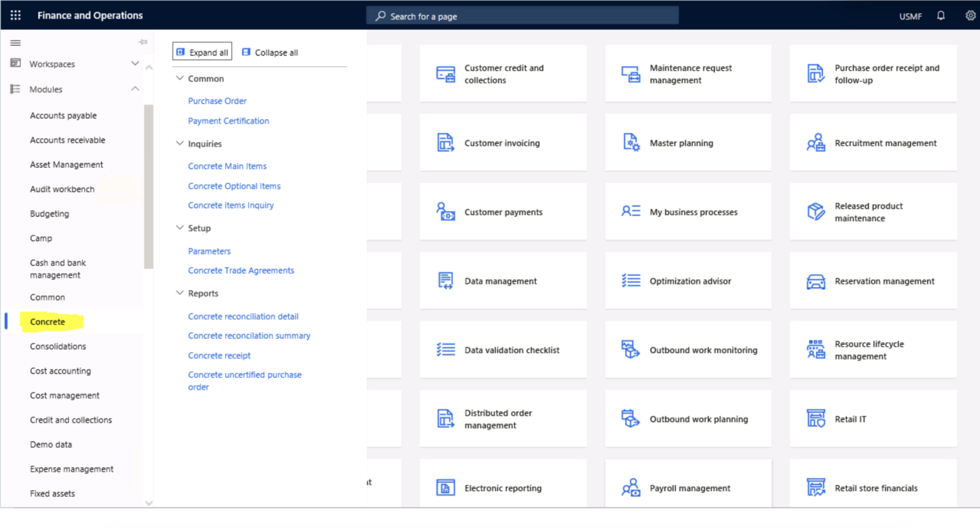The height and width of the screenshot is (528, 980).
Task: Expand the Workspaces chevron
Action: click(x=135, y=63)
